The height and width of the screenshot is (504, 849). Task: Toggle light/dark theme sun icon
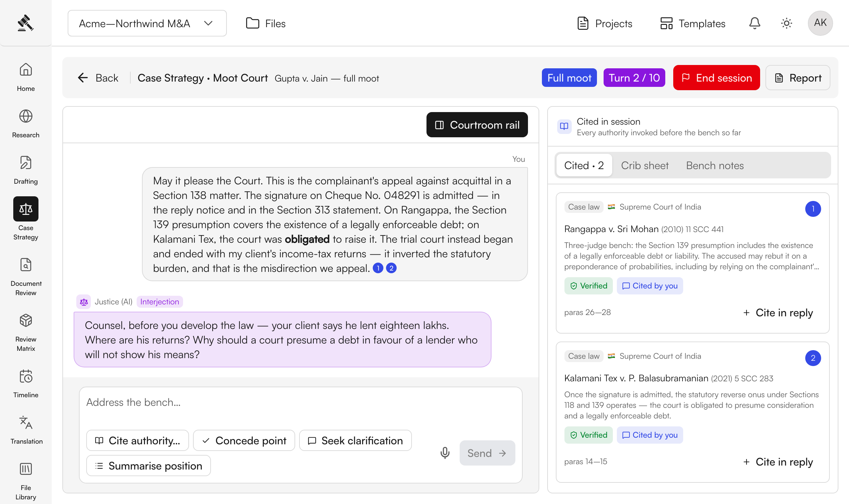pyautogui.click(x=787, y=23)
